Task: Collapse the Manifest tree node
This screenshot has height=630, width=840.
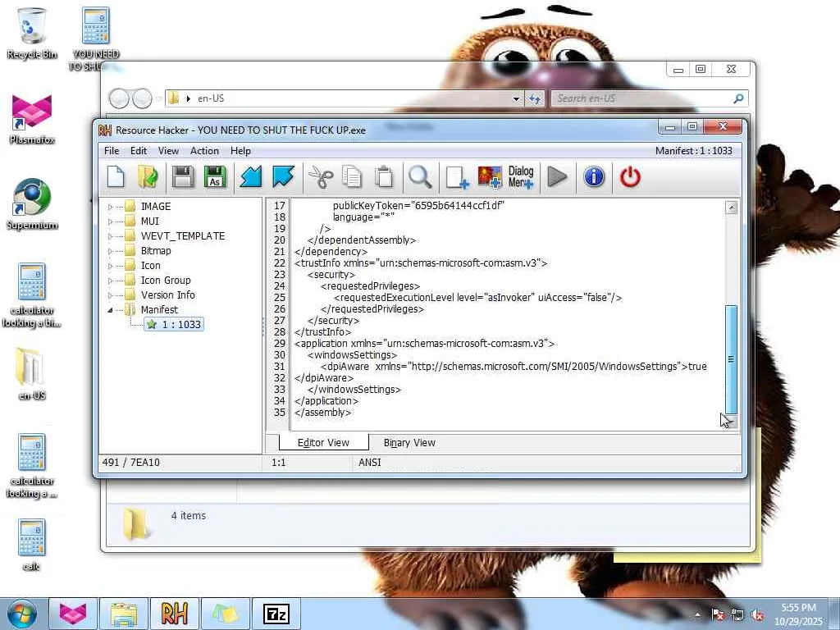Action: 111,309
